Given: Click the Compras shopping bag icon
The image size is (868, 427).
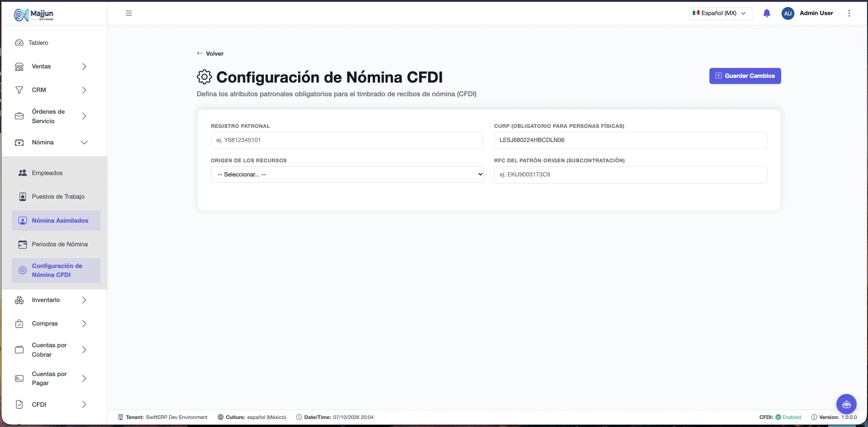Looking at the screenshot, I should coord(19,324).
